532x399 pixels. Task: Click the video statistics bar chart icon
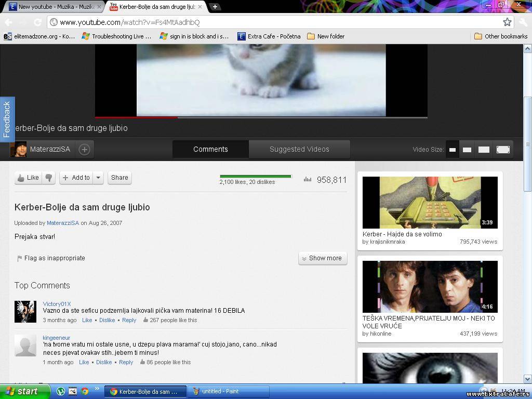pos(308,180)
